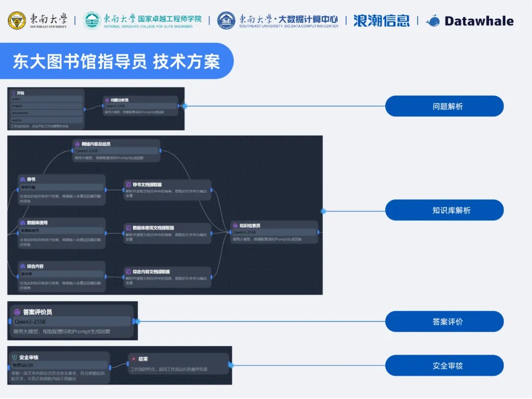
Task: Select the 问题分析员 agent icon
Action: (107, 100)
